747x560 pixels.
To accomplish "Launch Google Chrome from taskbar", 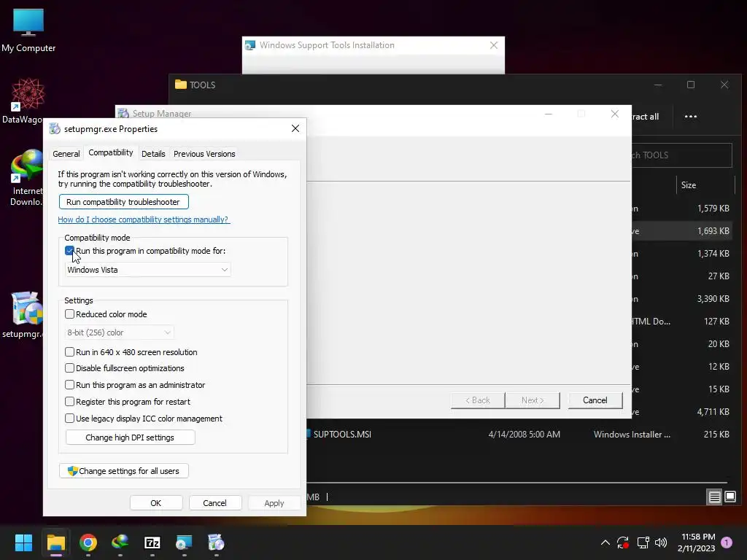I will 88,542.
